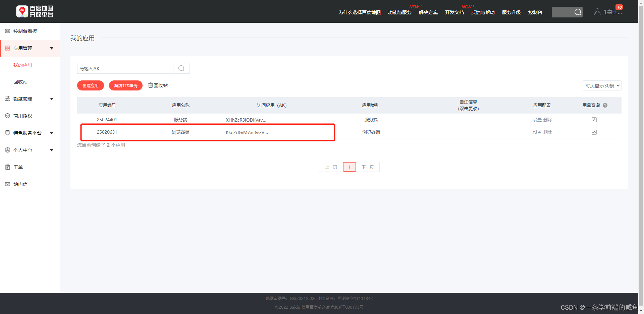
Task: Click the 访问应用（AK） column header
Action: point(272,105)
